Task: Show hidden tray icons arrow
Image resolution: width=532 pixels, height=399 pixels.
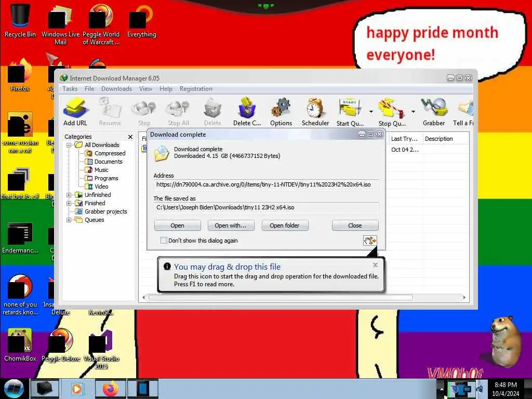Action: pyautogui.click(x=442, y=389)
